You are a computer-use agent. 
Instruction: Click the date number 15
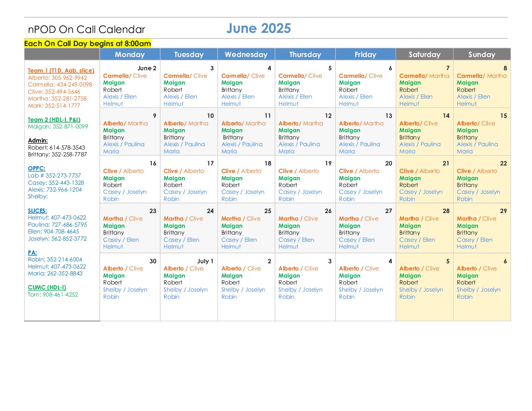coord(504,116)
